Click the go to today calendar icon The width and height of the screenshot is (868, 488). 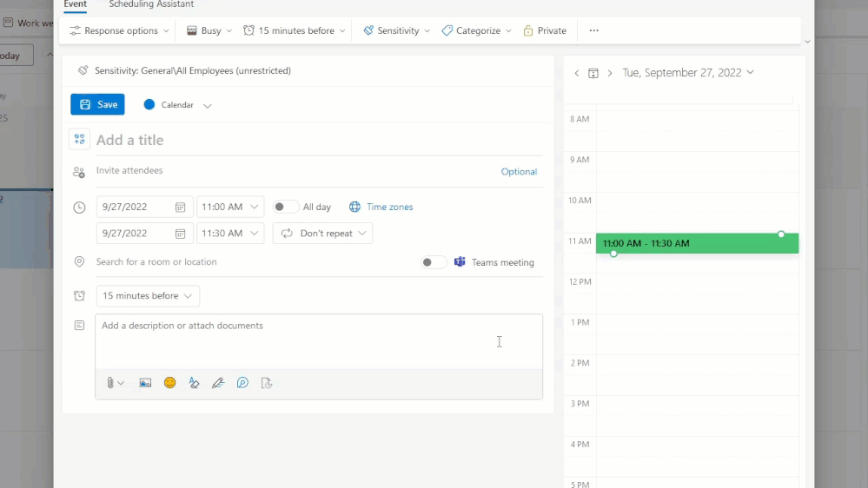pyautogui.click(x=593, y=73)
